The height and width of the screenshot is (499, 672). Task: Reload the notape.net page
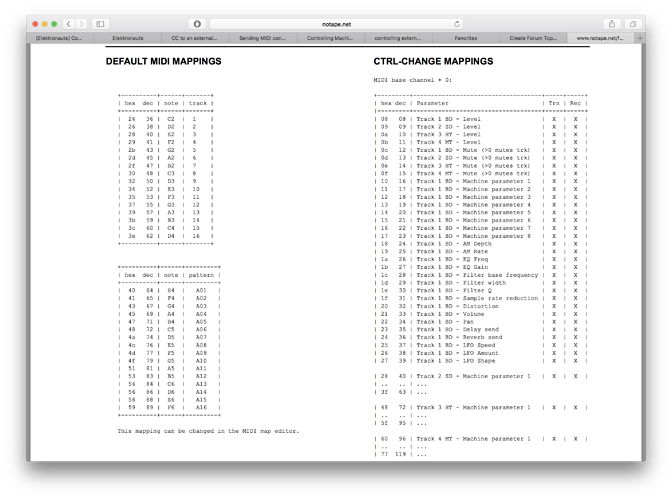pos(457,24)
